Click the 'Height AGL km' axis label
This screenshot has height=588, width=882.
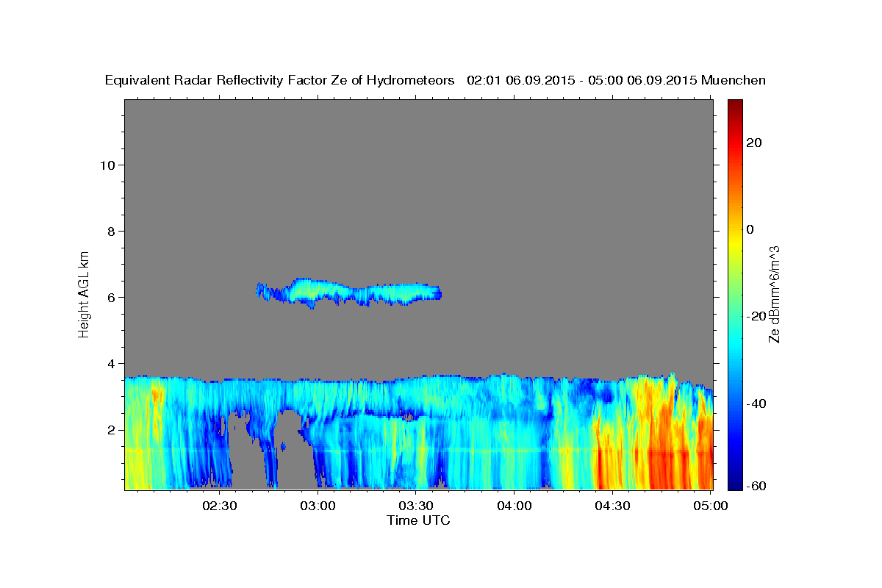point(85,293)
